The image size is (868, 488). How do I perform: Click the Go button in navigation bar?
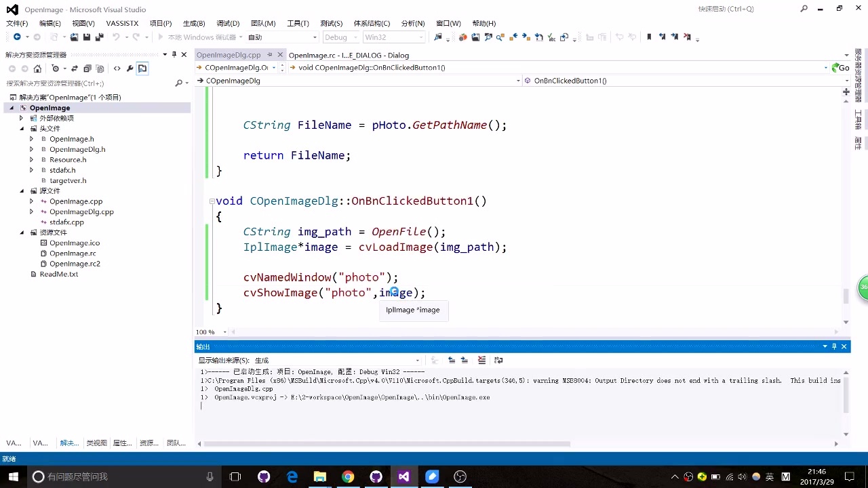pyautogui.click(x=841, y=67)
